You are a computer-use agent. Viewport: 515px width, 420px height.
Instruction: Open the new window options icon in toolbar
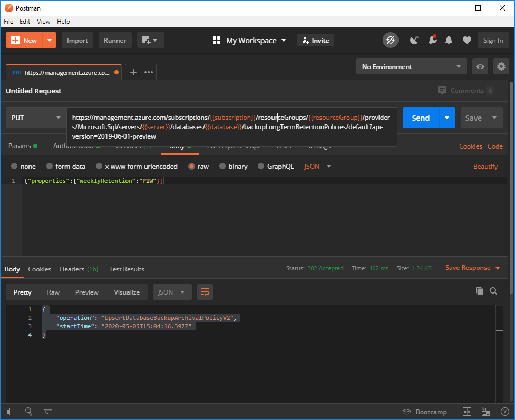(x=150, y=40)
